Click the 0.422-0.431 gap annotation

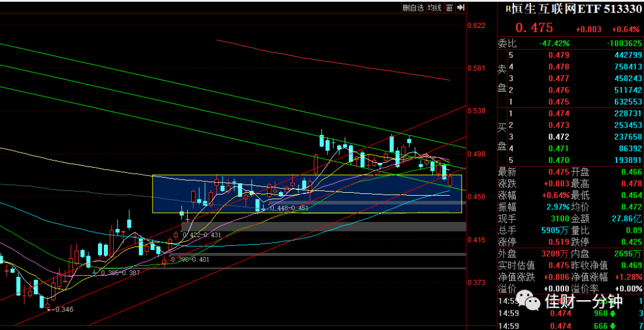202,235
